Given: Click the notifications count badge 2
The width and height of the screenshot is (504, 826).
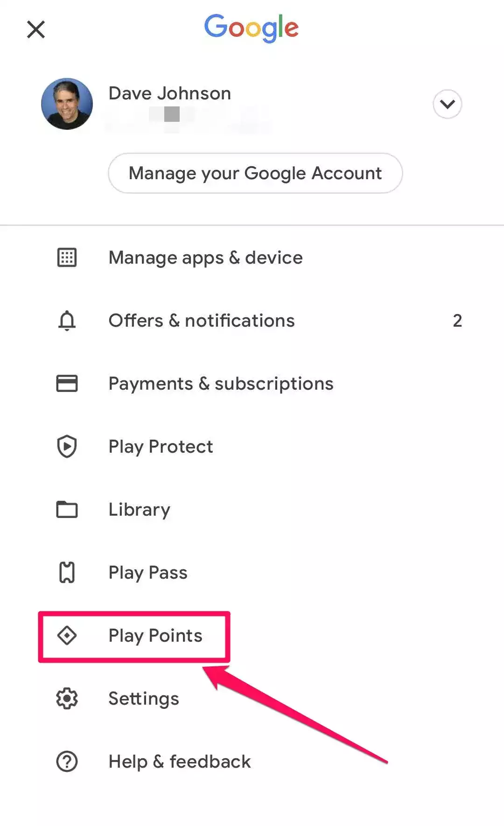Looking at the screenshot, I should 457,321.
